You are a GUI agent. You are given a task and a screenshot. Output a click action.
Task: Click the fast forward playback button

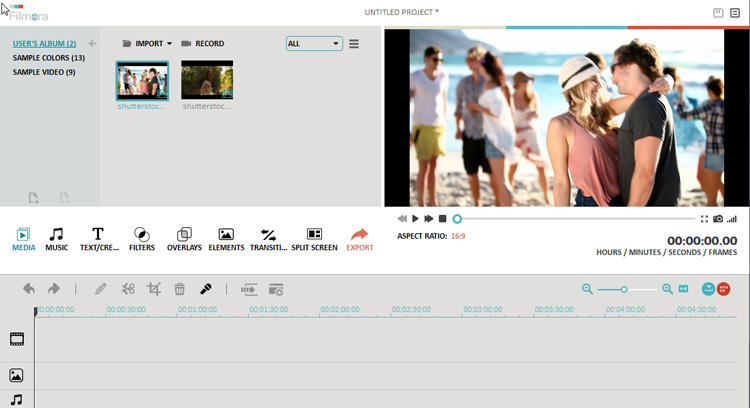coord(429,219)
